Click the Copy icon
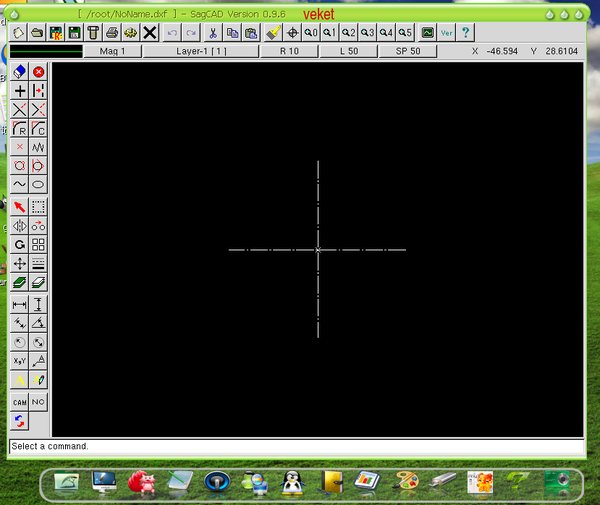600x505 pixels. 232,33
